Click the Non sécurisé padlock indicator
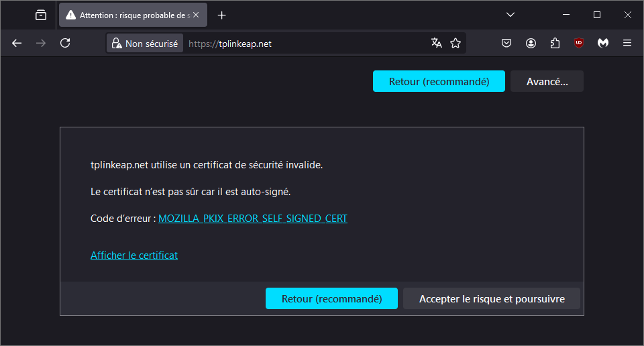 (145, 44)
